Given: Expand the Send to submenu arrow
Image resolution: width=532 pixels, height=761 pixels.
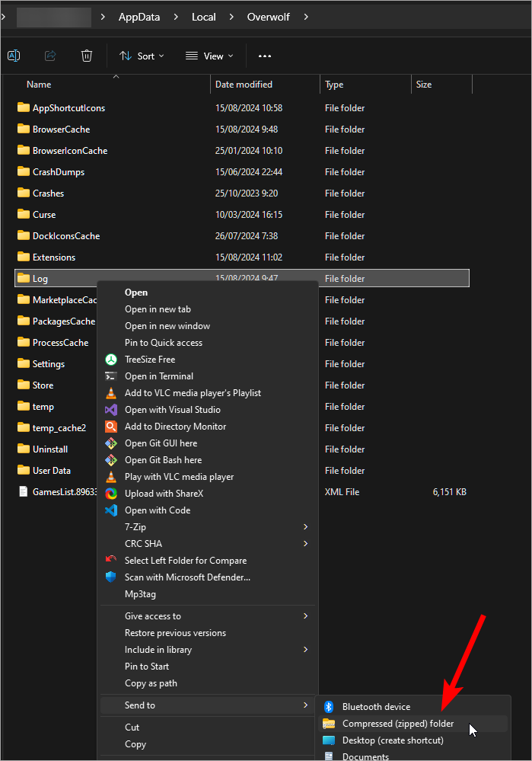Looking at the screenshot, I should [305, 705].
